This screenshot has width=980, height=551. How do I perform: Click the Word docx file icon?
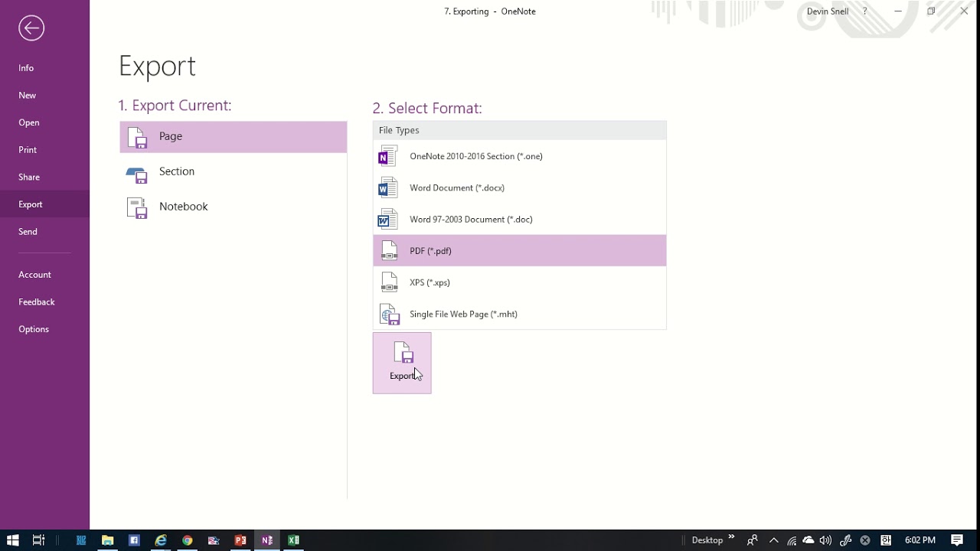pos(387,187)
